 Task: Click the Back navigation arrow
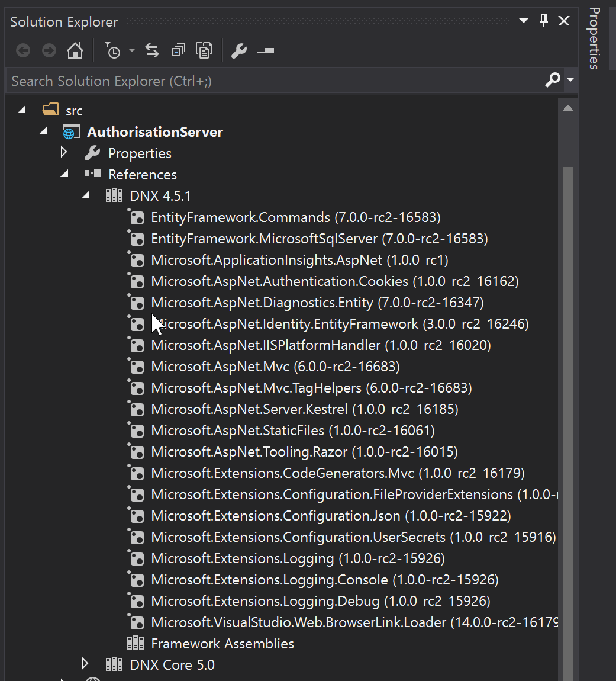click(x=23, y=51)
